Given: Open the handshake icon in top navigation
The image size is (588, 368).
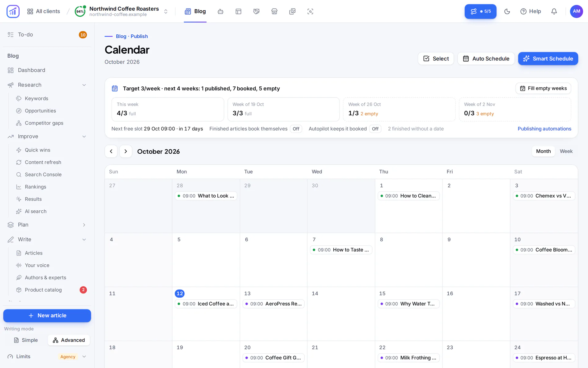Looking at the screenshot, I should coord(256,11).
